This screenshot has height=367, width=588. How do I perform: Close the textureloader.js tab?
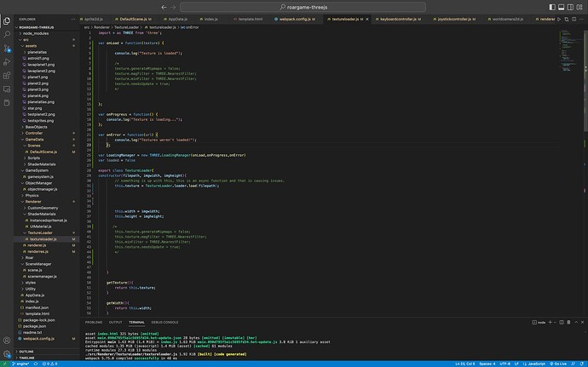click(367, 19)
